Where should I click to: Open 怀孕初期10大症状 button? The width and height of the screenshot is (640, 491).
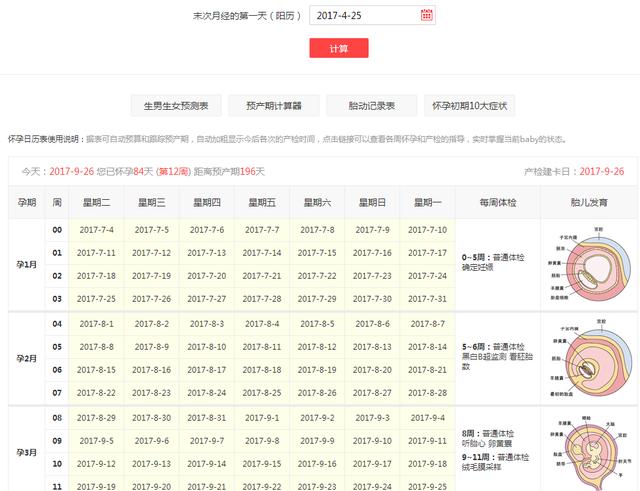(x=468, y=106)
